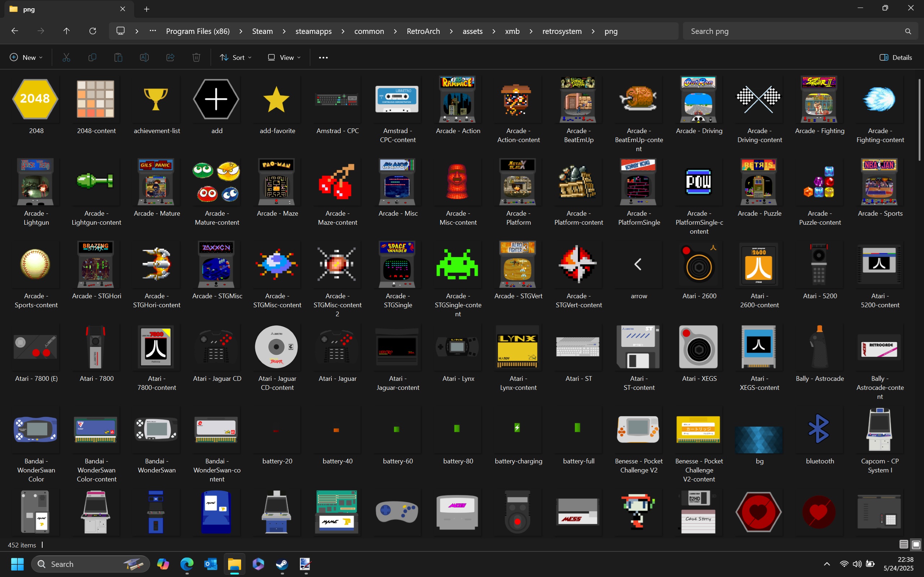Select the Atari - Lynx-content file

point(518,347)
